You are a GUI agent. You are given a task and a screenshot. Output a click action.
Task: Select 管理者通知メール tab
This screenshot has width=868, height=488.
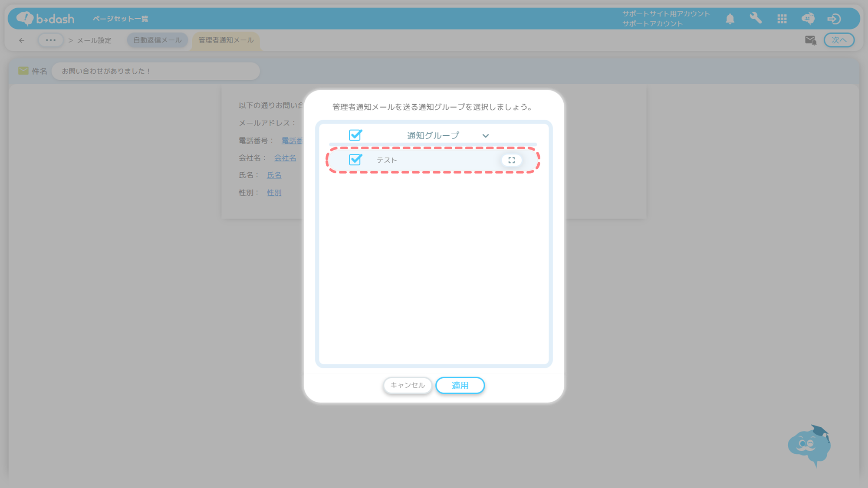click(226, 40)
